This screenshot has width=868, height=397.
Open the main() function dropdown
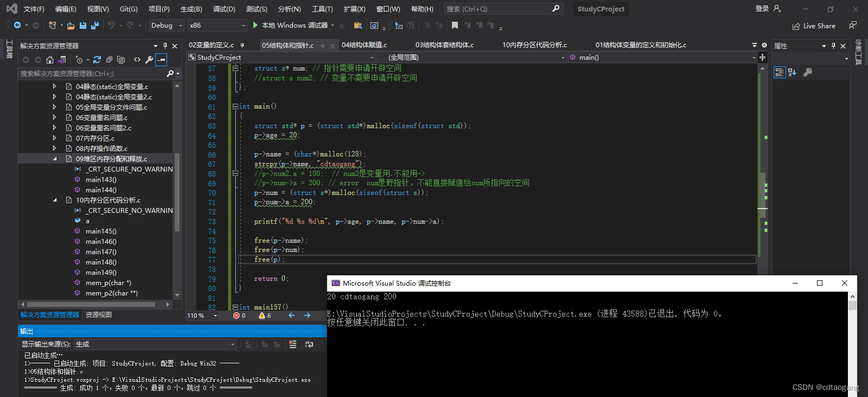pos(662,58)
